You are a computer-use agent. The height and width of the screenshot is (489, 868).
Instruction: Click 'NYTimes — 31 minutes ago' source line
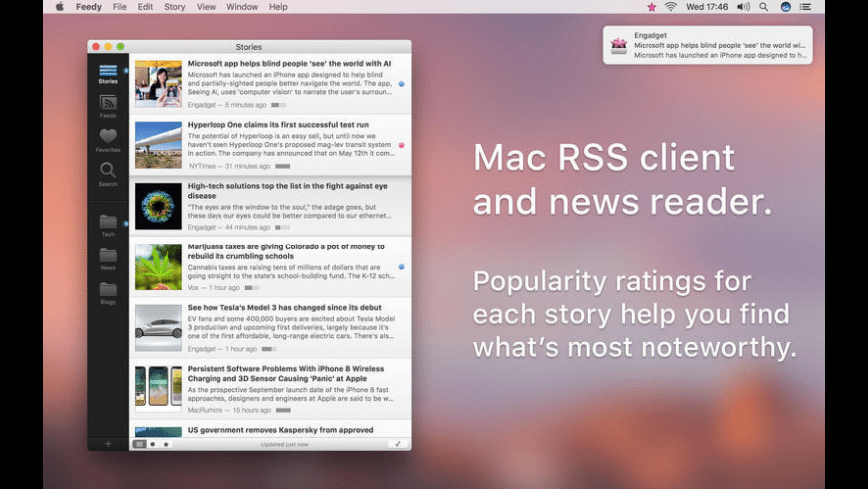pyautogui.click(x=229, y=166)
